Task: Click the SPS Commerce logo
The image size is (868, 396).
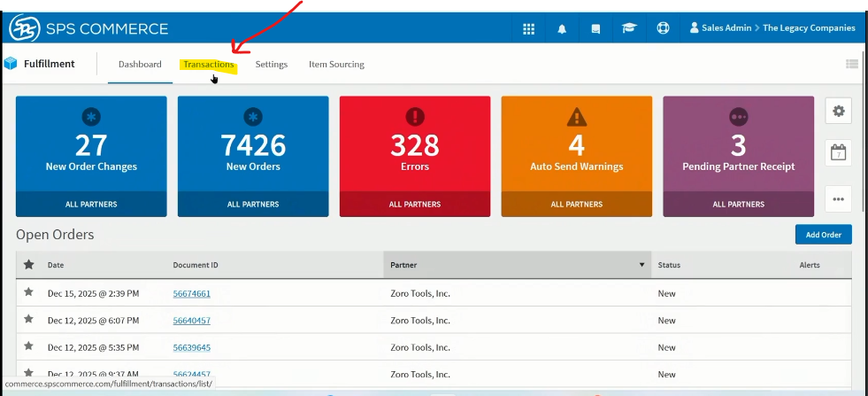Action: coord(88,28)
